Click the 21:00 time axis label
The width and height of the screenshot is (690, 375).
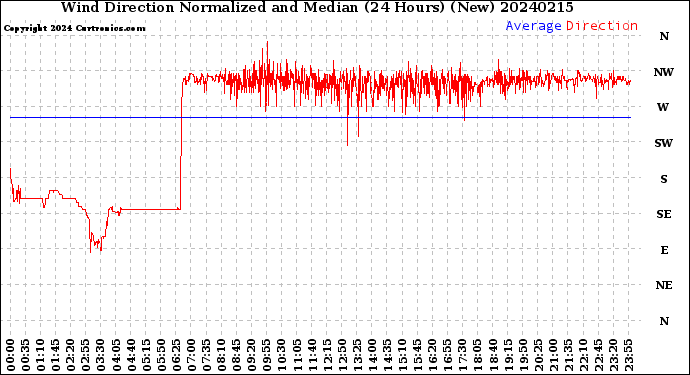pyautogui.click(x=553, y=355)
